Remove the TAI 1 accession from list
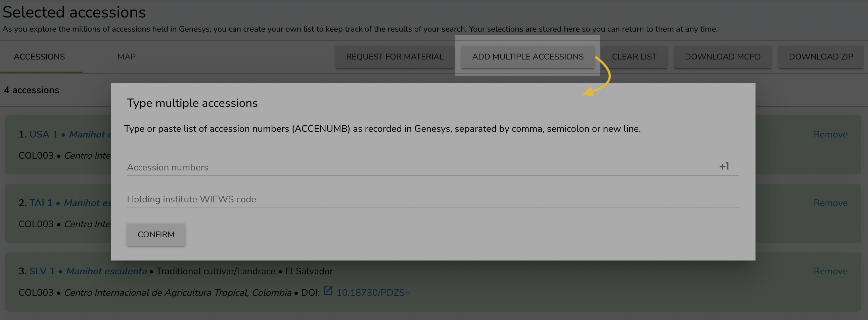The image size is (868, 320). click(830, 203)
